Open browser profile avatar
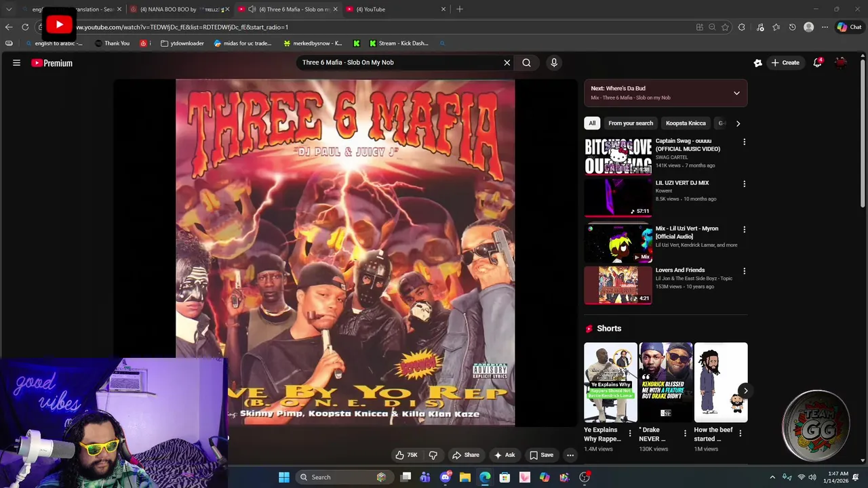 coord(808,27)
